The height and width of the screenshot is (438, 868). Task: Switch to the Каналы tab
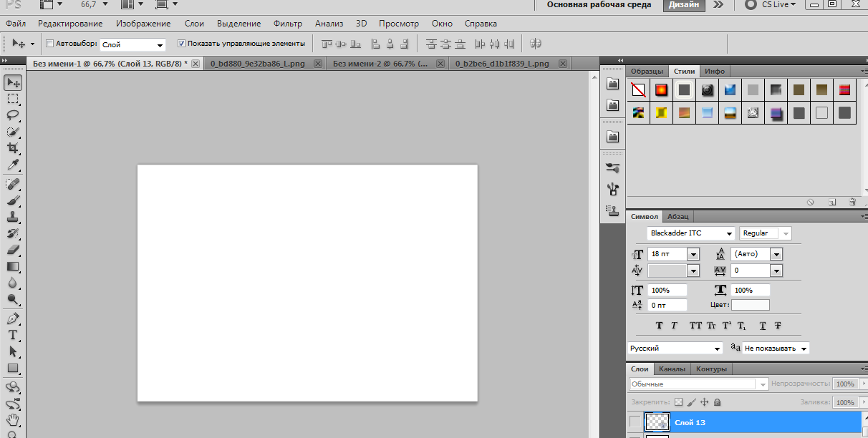point(672,369)
